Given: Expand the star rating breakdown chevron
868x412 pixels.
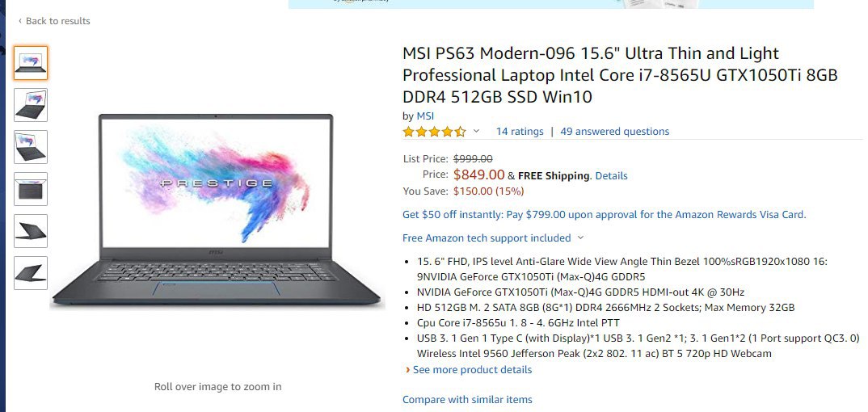Looking at the screenshot, I should click(476, 132).
